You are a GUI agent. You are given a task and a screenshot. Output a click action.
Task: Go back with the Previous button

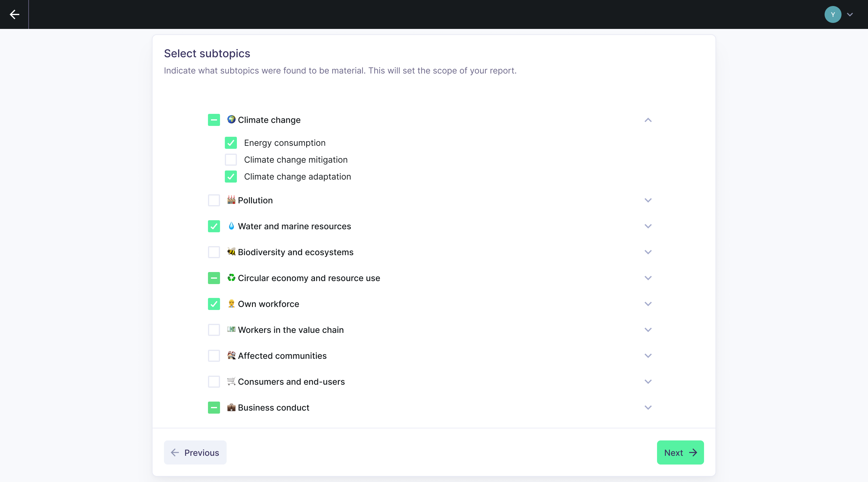coord(195,452)
